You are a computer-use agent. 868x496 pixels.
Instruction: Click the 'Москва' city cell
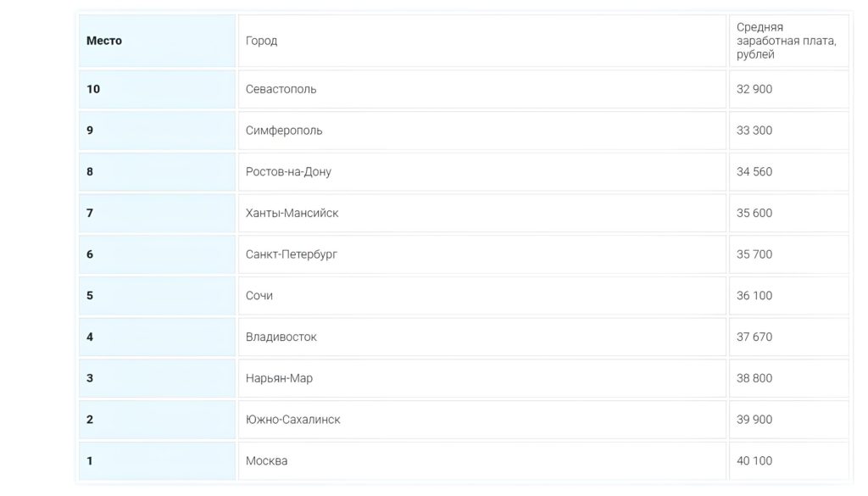(266, 461)
